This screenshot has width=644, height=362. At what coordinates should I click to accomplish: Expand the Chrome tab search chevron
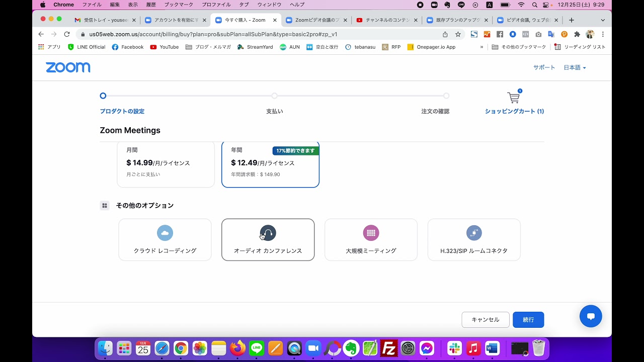[603, 20]
